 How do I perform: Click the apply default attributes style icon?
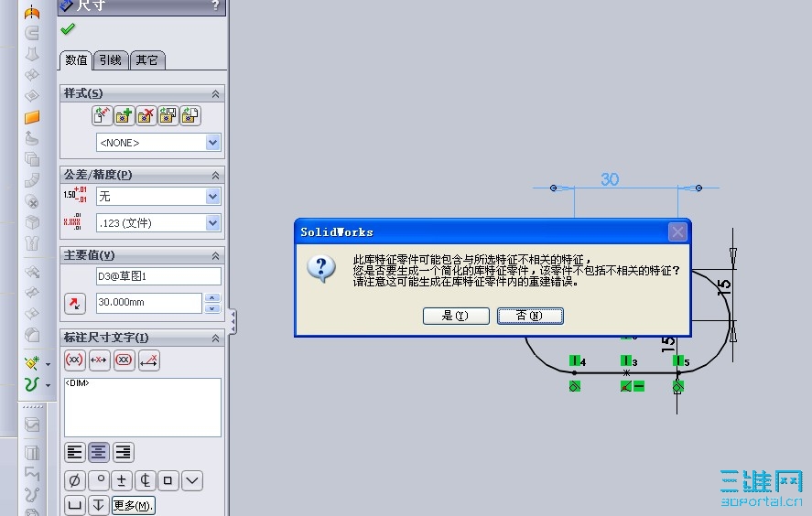[x=102, y=115]
